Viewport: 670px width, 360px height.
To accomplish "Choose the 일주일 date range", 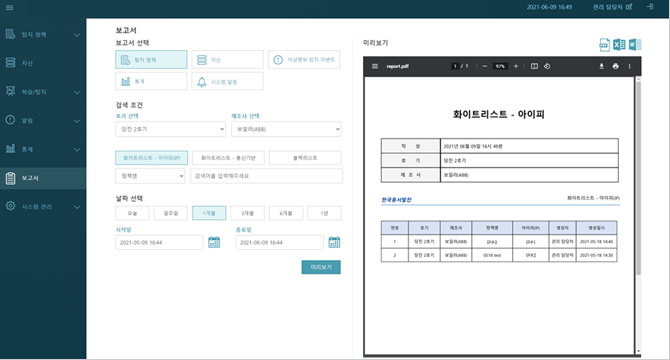I will coord(170,213).
